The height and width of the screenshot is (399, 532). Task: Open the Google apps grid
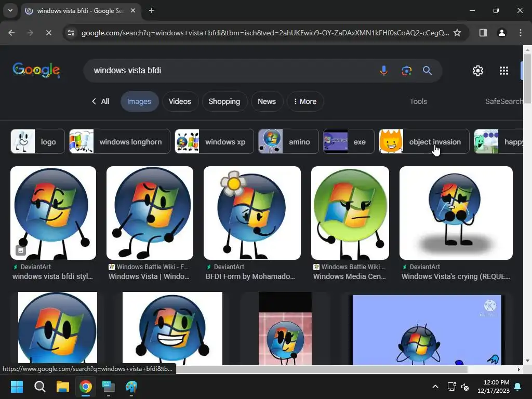504,71
